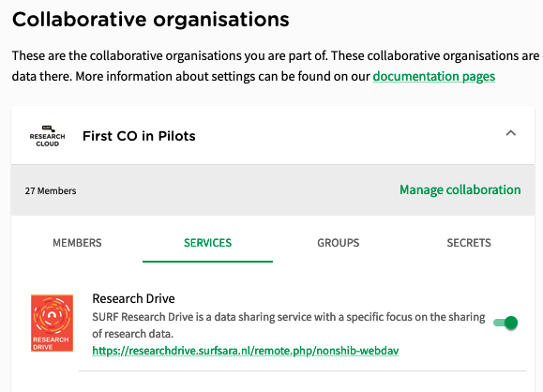Click the Research Drive service logo

[52, 323]
